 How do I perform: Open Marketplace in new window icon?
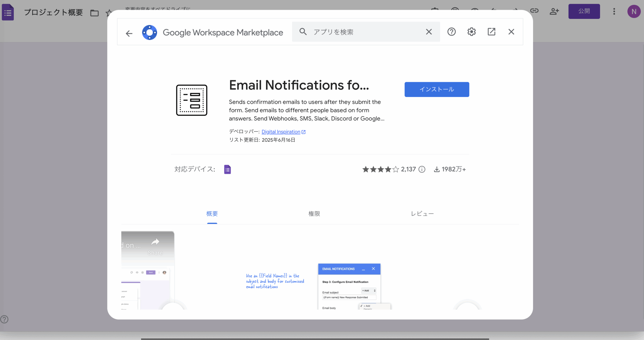[491, 32]
